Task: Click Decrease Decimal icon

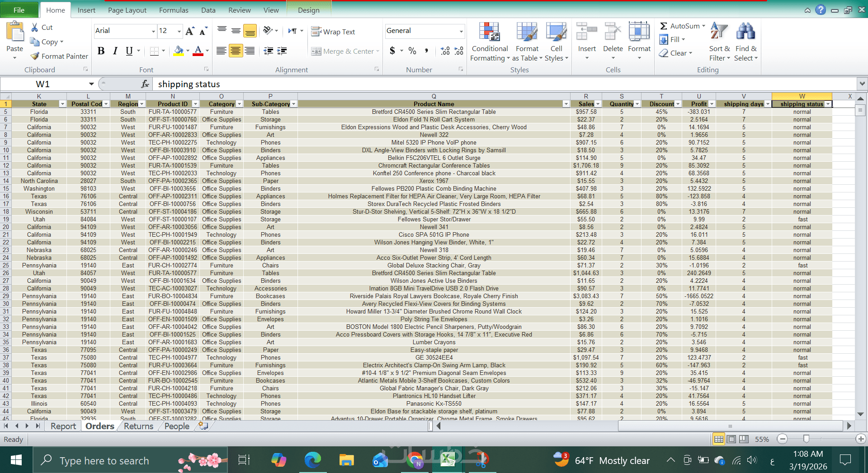Action: click(459, 51)
